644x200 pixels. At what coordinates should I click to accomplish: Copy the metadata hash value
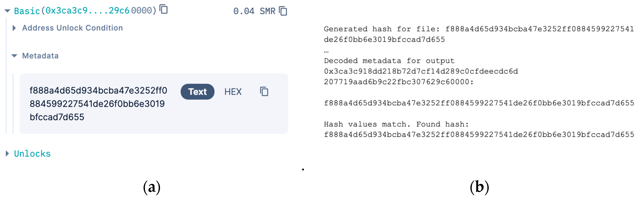(264, 91)
